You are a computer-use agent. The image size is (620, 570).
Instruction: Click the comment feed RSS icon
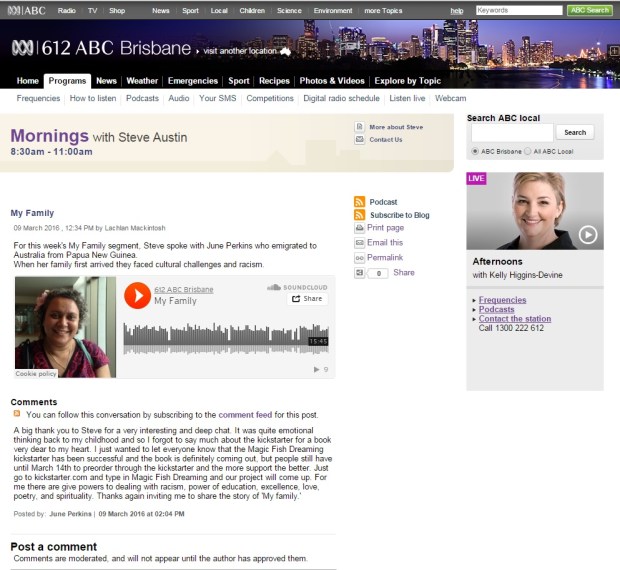coord(17,413)
